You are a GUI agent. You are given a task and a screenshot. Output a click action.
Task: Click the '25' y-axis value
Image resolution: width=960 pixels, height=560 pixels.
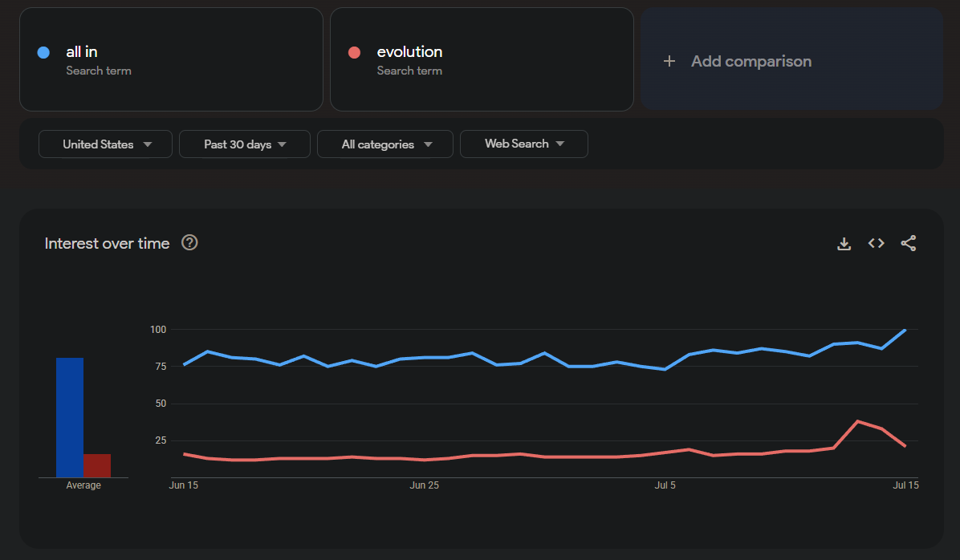[161, 440]
